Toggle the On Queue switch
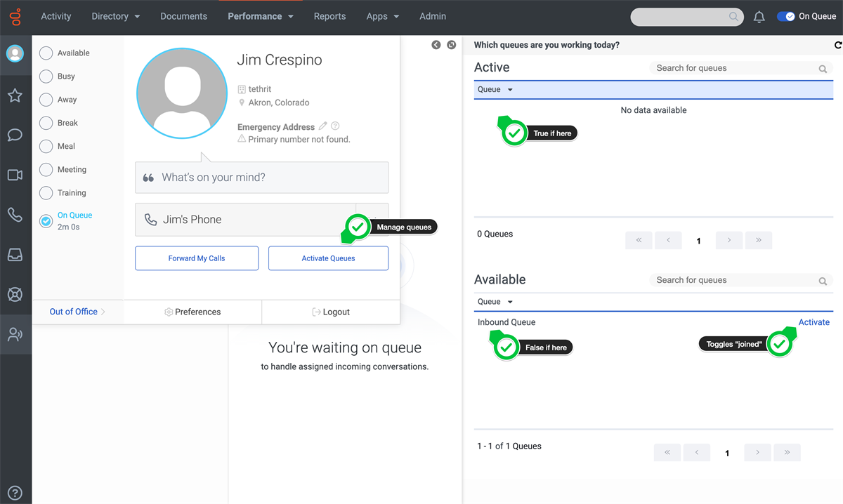 pyautogui.click(x=785, y=16)
